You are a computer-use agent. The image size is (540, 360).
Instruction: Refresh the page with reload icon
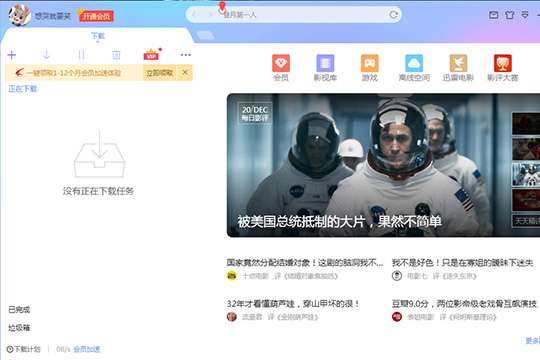tap(393, 14)
